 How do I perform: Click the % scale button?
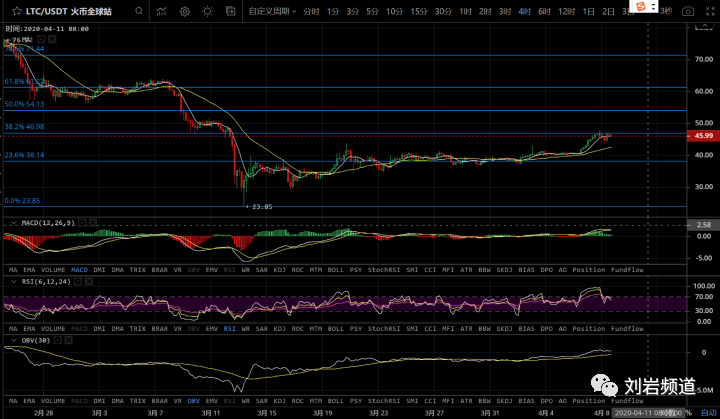(x=688, y=413)
